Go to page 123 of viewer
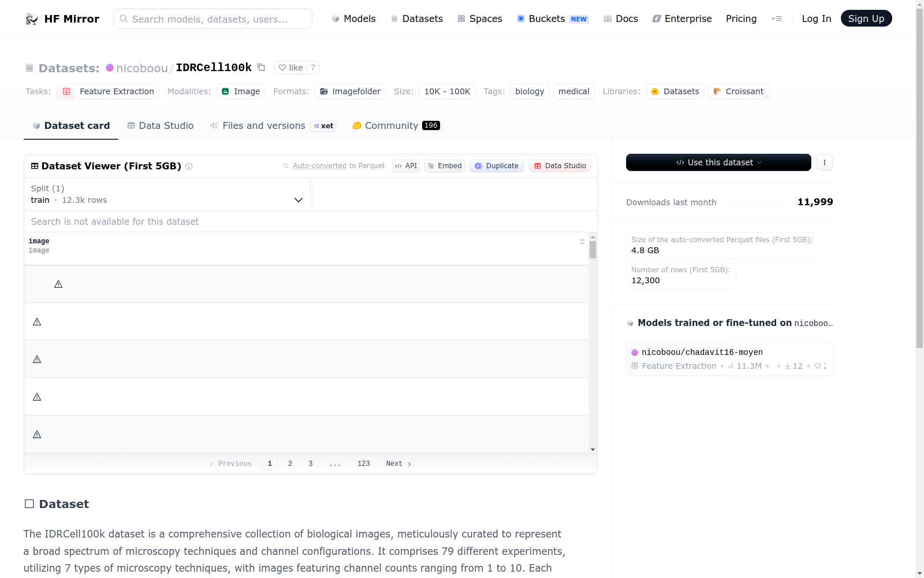924x578 pixels. tap(364, 464)
